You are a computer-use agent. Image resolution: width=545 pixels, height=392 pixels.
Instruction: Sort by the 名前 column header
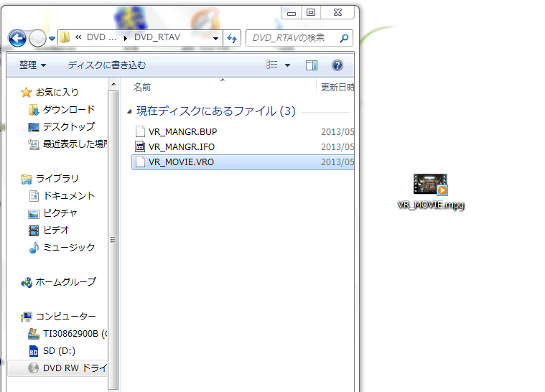coord(142,87)
